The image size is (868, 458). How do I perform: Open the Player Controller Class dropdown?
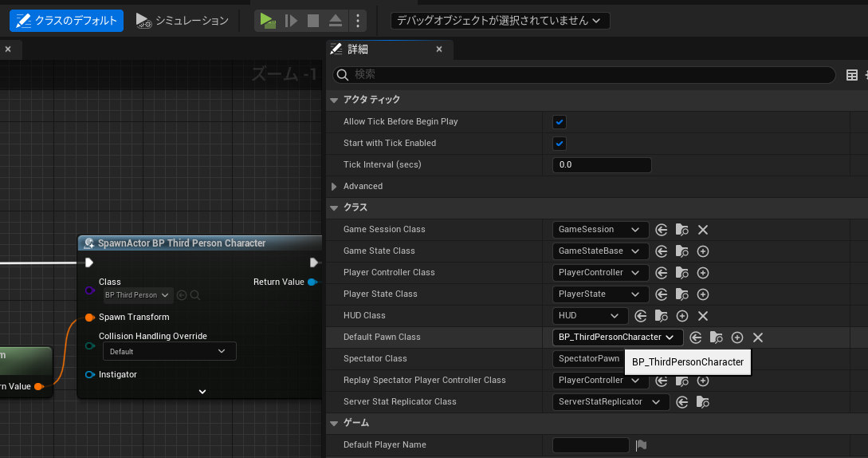click(600, 273)
